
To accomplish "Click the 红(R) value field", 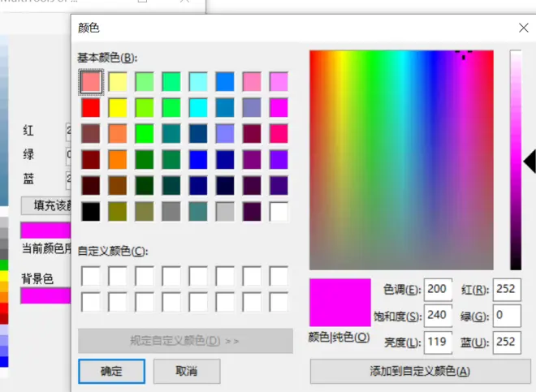I will (507, 290).
